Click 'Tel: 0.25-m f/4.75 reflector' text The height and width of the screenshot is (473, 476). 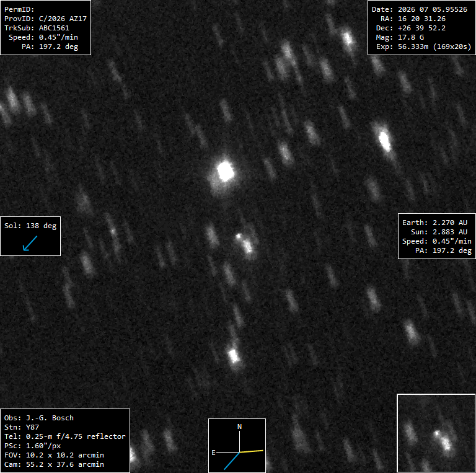65,436
